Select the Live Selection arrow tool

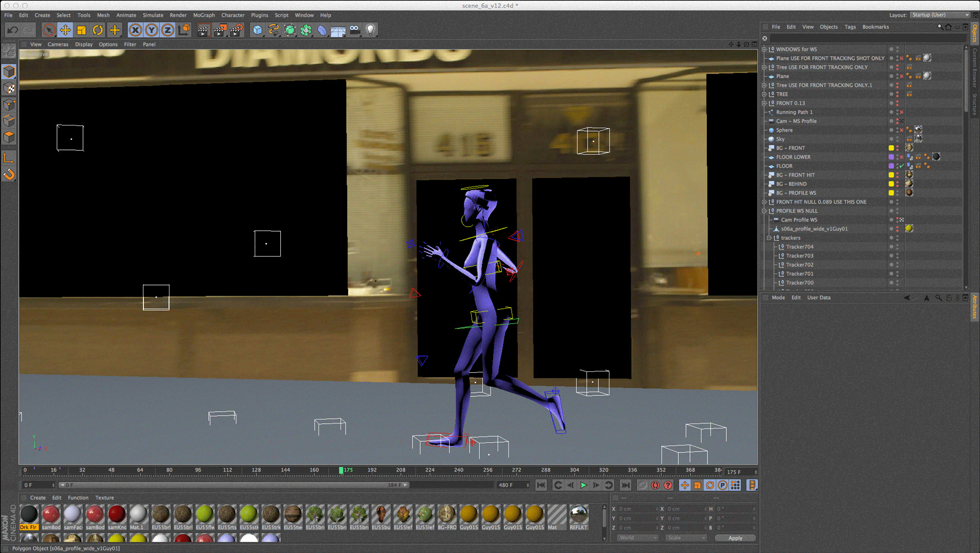pyautogui.click(x=49, y=30)
